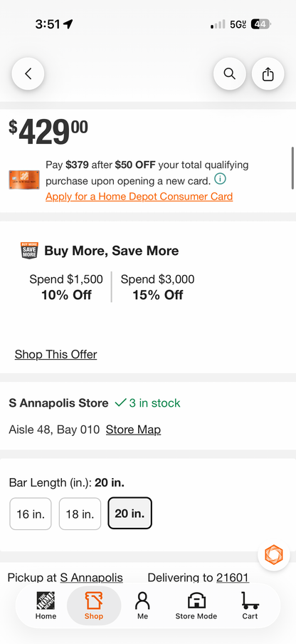Select the 18 in. bar length
Image resolution: width=296 pixels, height=644 pixels.
pyautogui.click(x=80, y=514)
